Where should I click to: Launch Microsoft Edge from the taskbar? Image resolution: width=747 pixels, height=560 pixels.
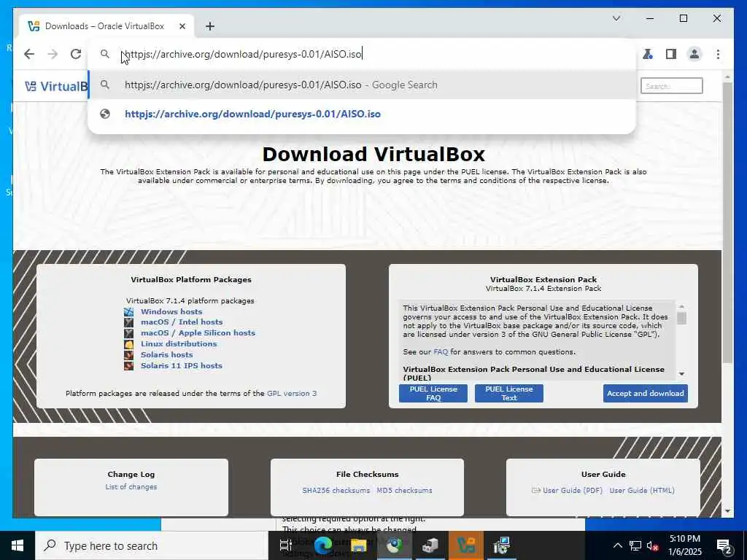323,545
